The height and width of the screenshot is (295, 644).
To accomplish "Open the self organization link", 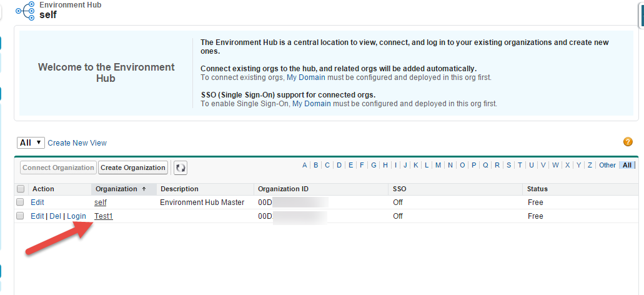I will (100, 202).
